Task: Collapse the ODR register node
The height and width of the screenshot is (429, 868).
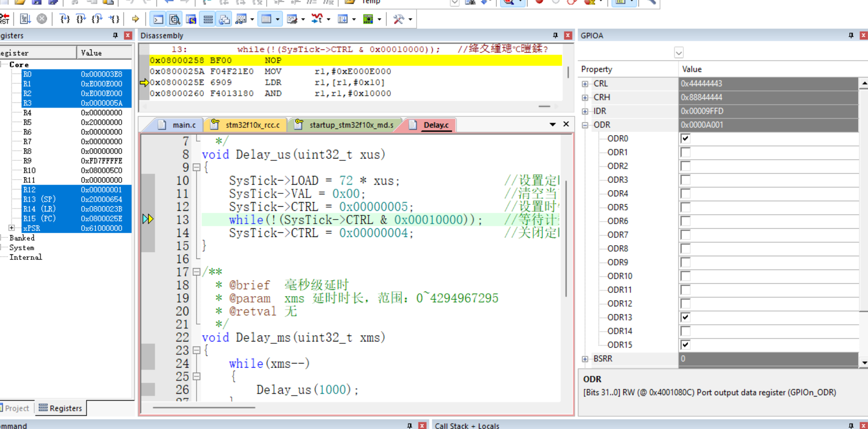Action: click(585, 125)
